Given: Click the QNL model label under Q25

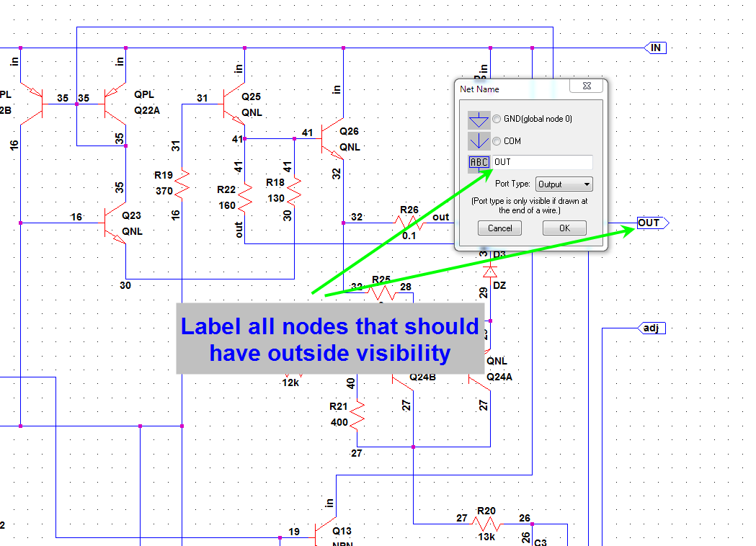Looking at the screenshot, I should point(252,113).
